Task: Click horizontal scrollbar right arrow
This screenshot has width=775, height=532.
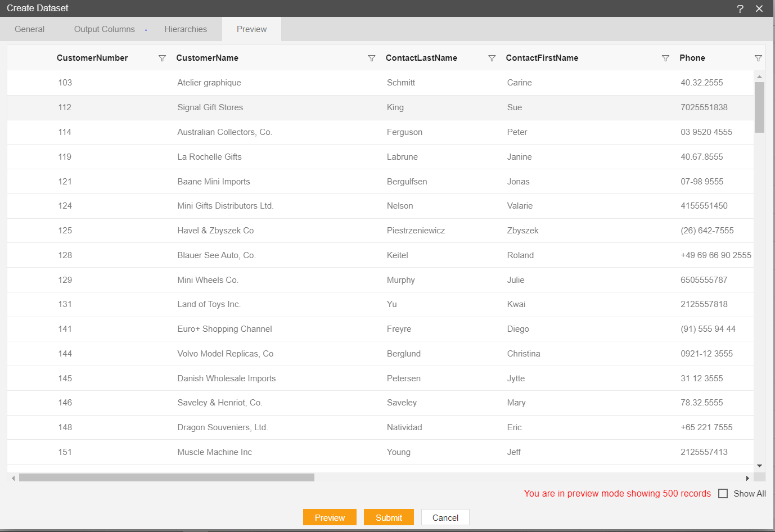Action: pos(747,478)
